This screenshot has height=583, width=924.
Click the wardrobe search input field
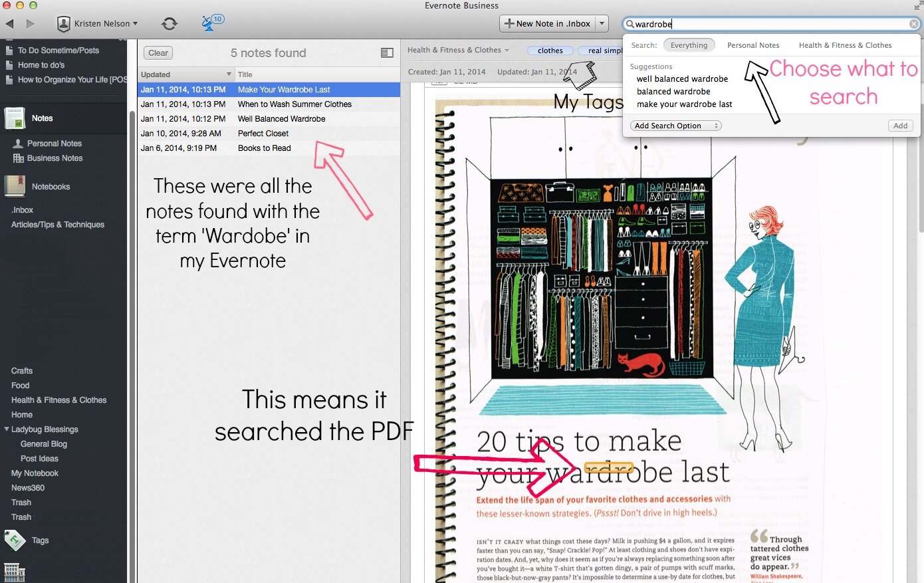click(x=764, y=24)
